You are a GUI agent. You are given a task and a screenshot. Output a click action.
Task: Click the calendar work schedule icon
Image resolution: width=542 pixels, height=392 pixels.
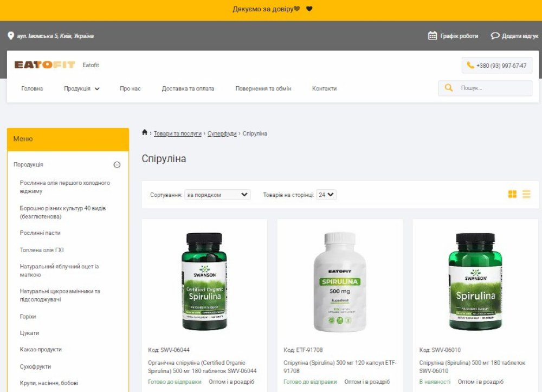click(432, 36)
